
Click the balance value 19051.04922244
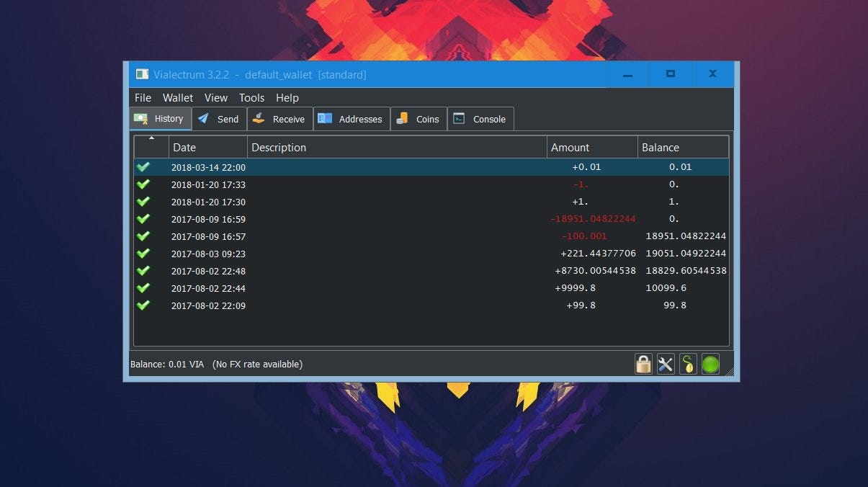[x=686, y=254]
